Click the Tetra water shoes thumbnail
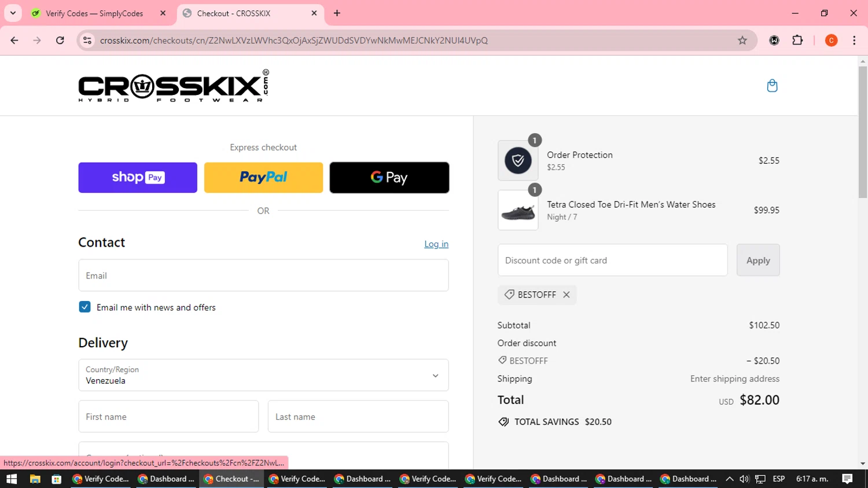 518,210
